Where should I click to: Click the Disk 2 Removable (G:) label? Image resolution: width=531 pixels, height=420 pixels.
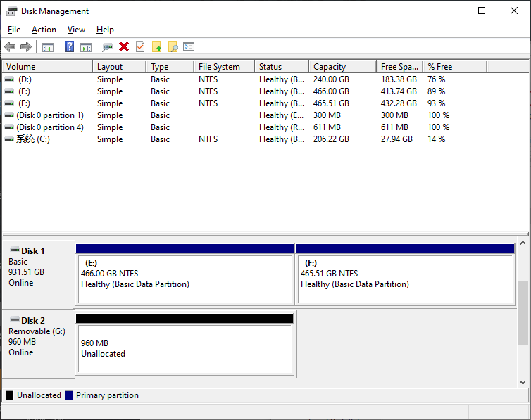pos(38,344)
